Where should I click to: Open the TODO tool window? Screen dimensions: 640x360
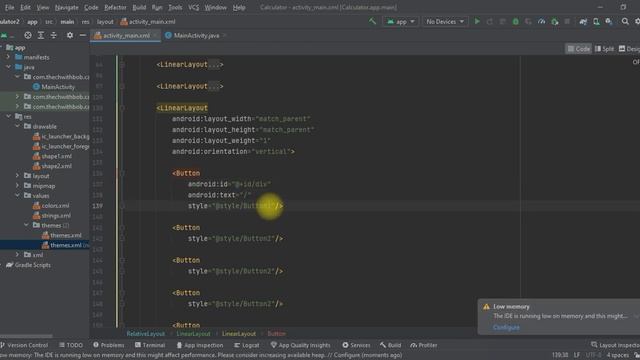coord(71,345)
